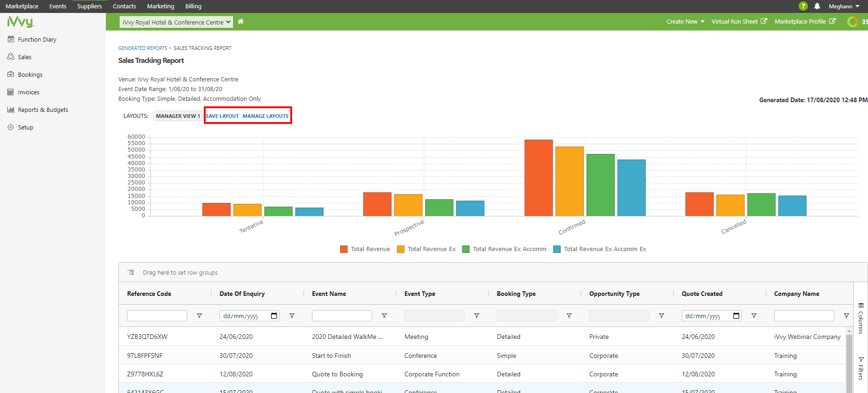
Task: Click the Confirmed Total Revenue orange bar
Action: [538, 178]
